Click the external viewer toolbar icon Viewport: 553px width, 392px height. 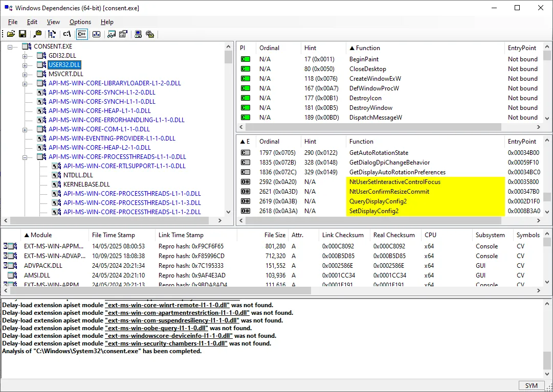tap(112, 34)
